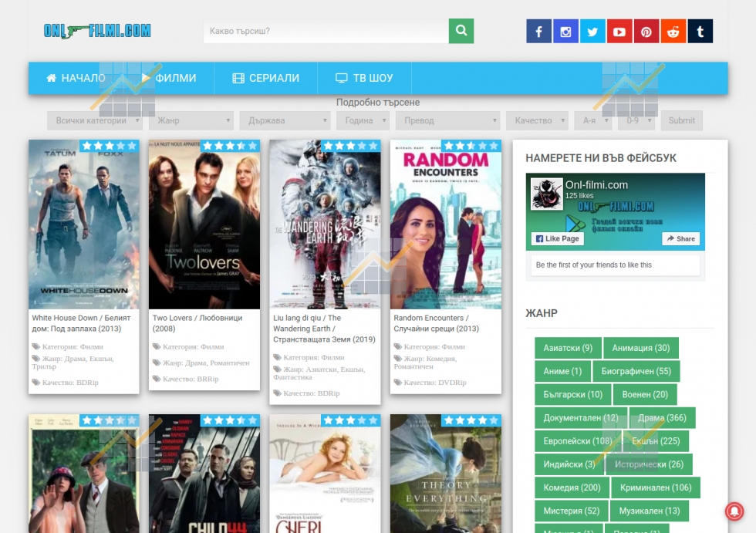Open the Random Encounters poster
This screenshot has height=533, width=756.
(446, 224)
